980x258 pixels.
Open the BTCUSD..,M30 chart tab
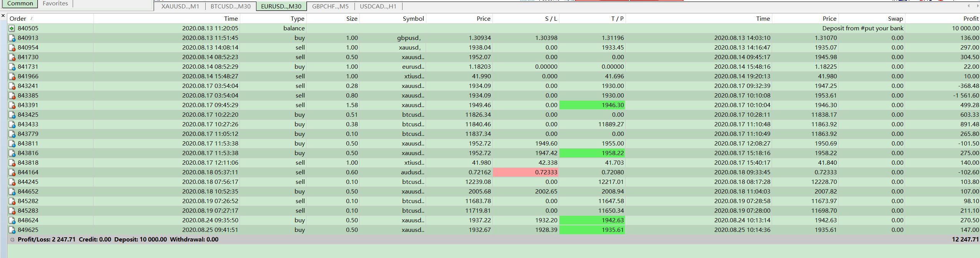pyautogui.click(x=230, y=6)
